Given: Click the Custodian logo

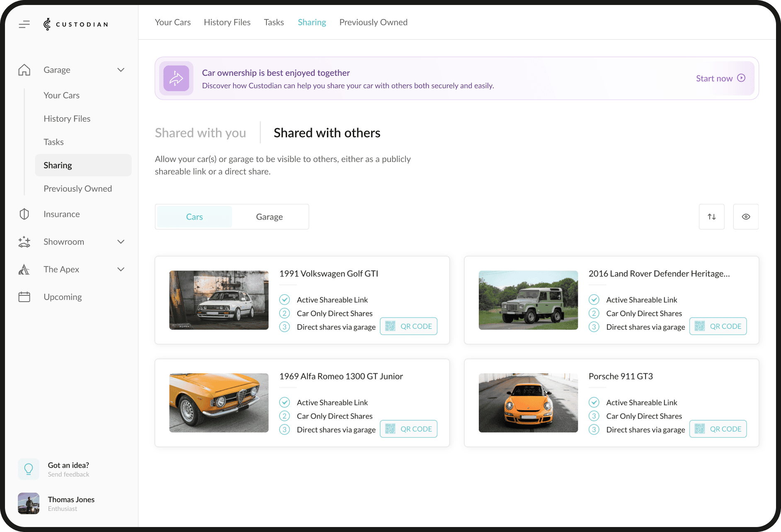Looking at the screenshot, I should 76,24.
